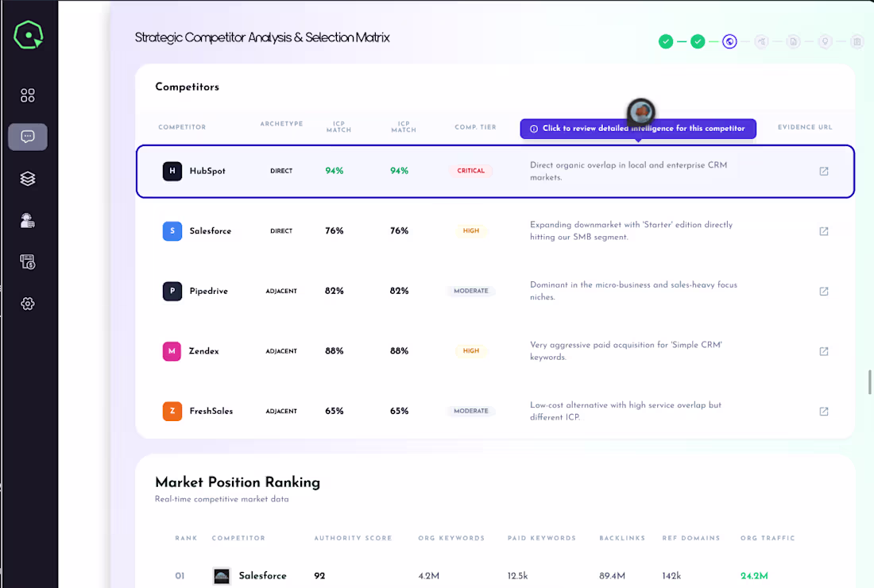Image resolution: width=874 pixels, height=588 pixels.
Task: Click Salesforce name in Competitors table
Action: click(210, 230)
